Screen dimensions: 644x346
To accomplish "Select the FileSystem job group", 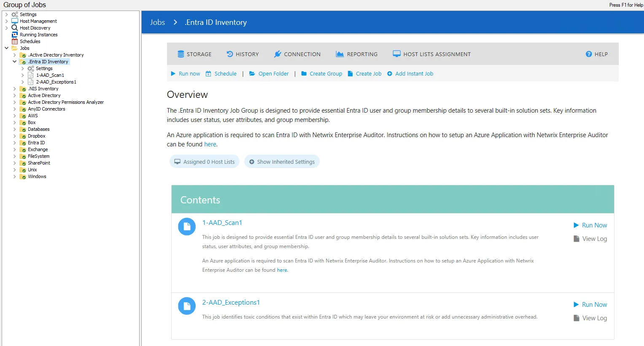I will (x=39, y=156).
